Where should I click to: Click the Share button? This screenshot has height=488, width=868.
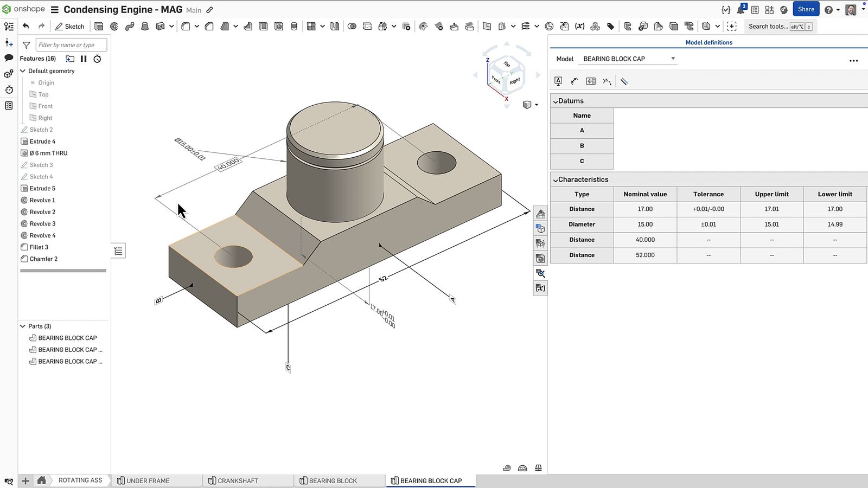click(806, 9)
